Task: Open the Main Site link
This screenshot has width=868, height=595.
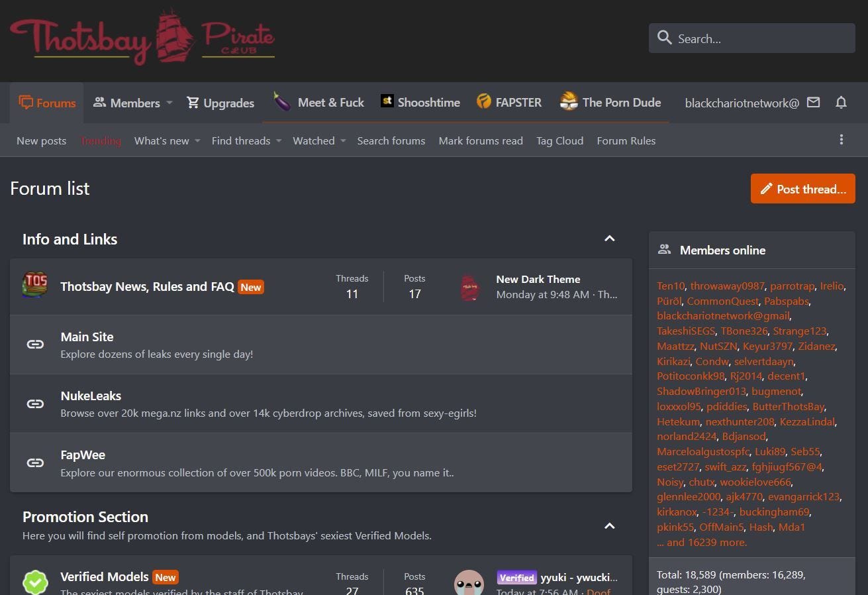Action: point(87,337)
